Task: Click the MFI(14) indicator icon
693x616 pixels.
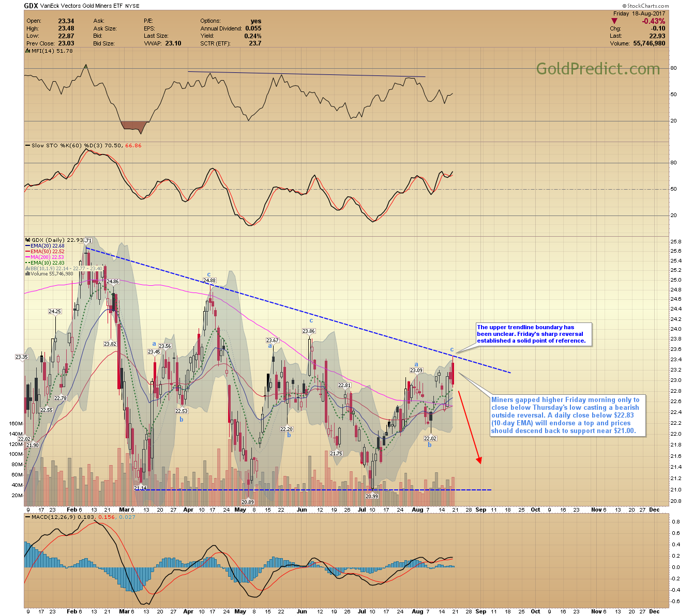Action: pyautogui.click(x=28, y=51)
